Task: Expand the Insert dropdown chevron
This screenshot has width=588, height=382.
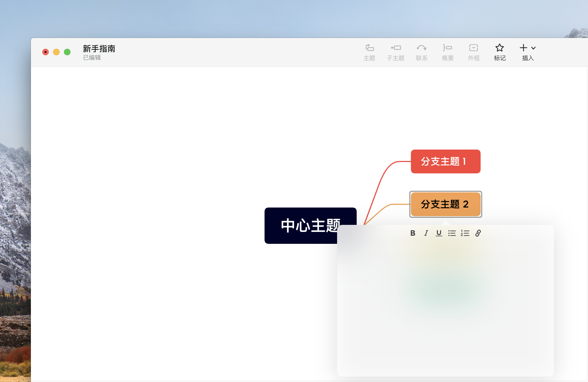Action: tap(533, 48)
